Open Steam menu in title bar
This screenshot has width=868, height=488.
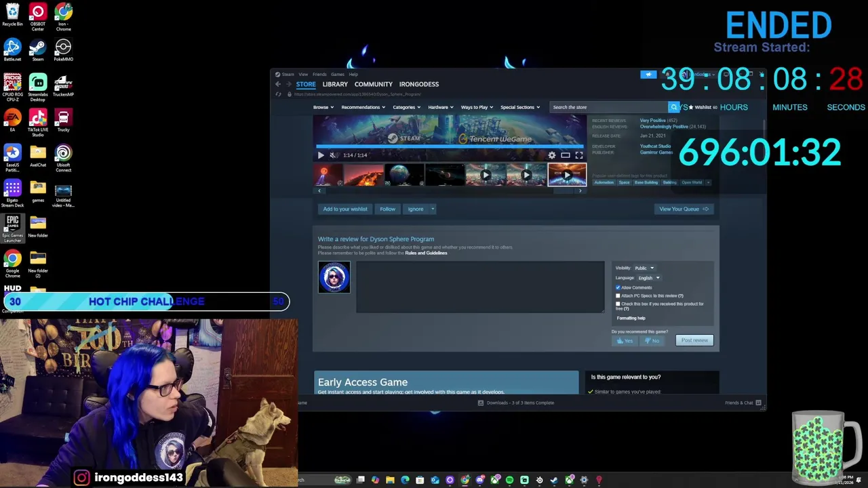(x=288, y=75)
